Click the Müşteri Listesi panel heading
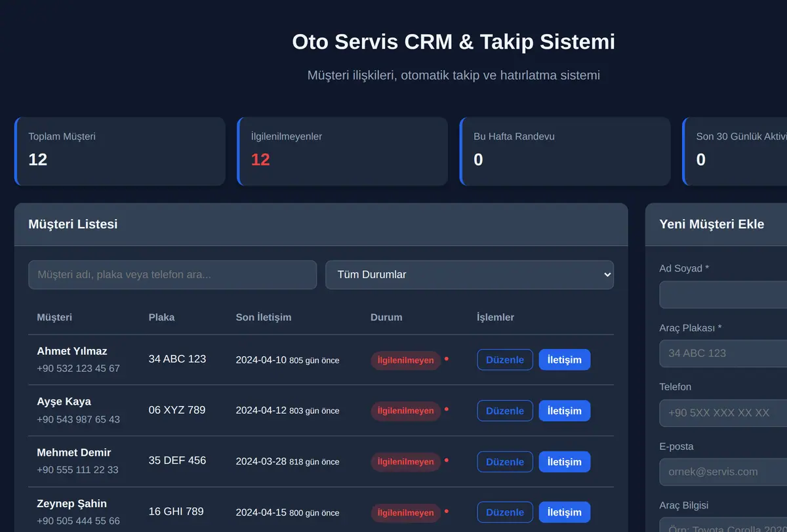The width and height of the screenshot is (787, 532). pyautogui.click(x=73, y=224)
